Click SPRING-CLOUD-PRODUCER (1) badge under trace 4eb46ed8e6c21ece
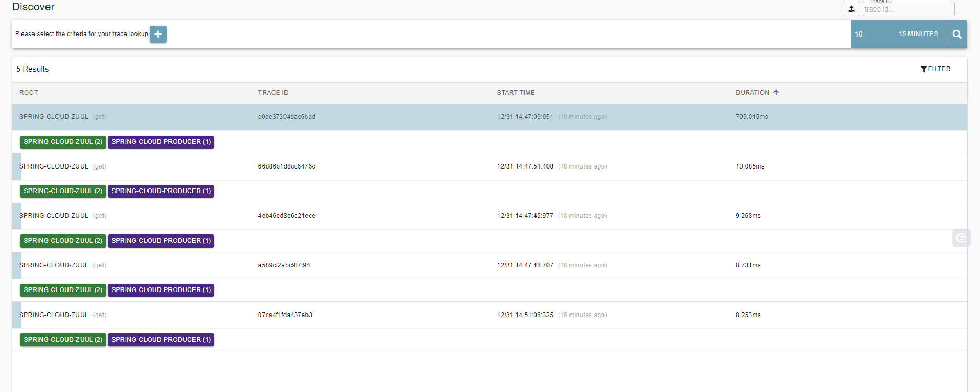This screenshot has height=392, width=980. point(161,241)
